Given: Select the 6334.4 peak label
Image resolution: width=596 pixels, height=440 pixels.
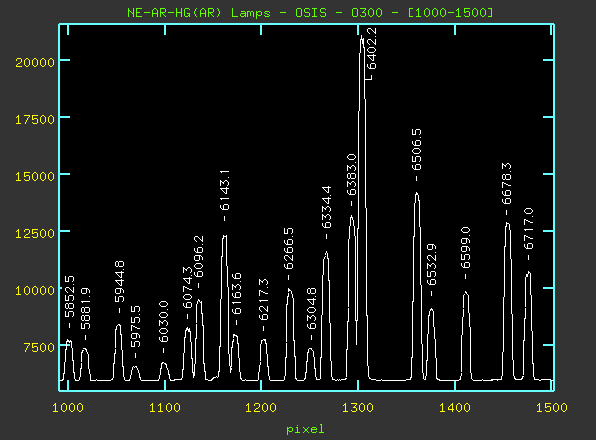Looking at the screenshot, I should (327, 207).
